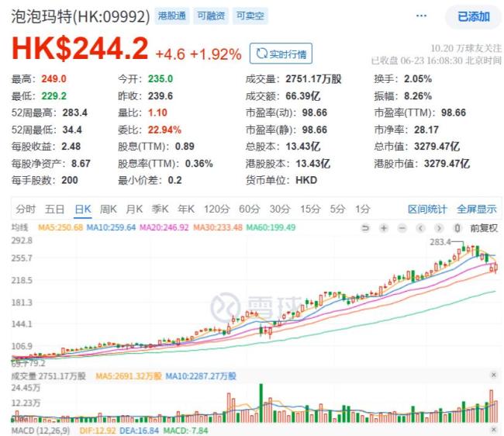Move chart right with right arrow
504x436 pixels.
click(x=439, y=228)
